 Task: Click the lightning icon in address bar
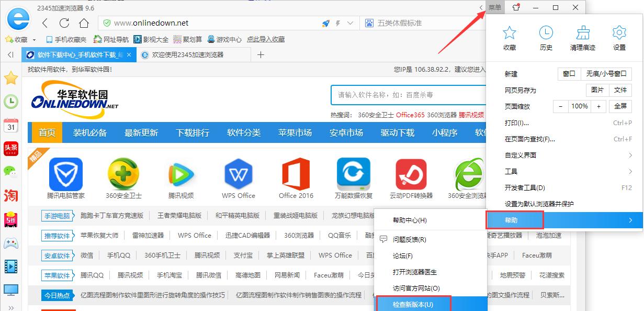pyautogui.click(x=338, y=23)
